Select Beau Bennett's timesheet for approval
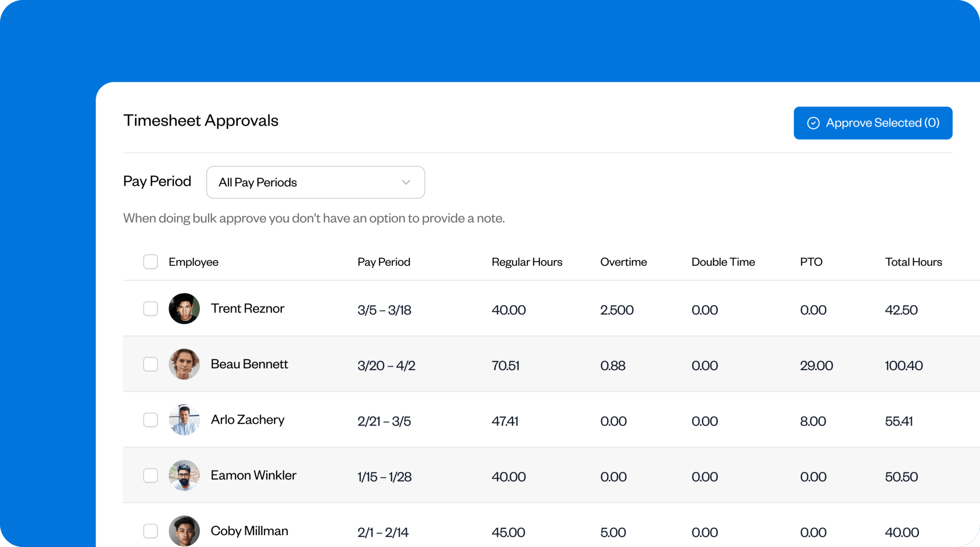This screenshot has height=547, width=980. pyautogui.click(x=150, y=364)
